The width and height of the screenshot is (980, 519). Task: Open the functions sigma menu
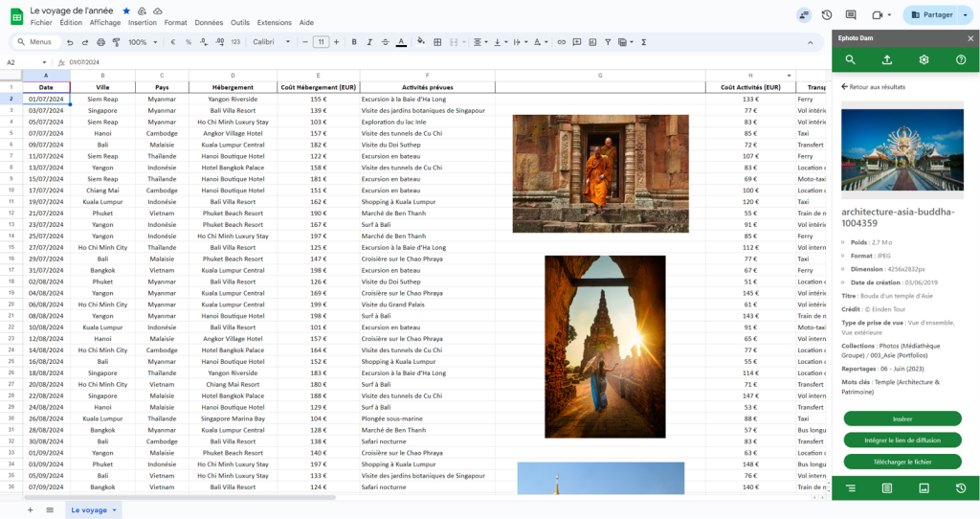tap(643, 42)
